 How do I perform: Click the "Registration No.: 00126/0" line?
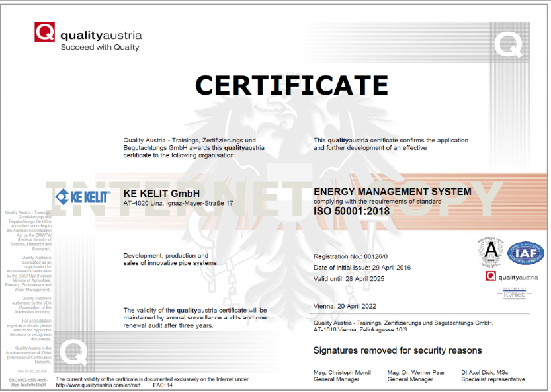(351, 256)
